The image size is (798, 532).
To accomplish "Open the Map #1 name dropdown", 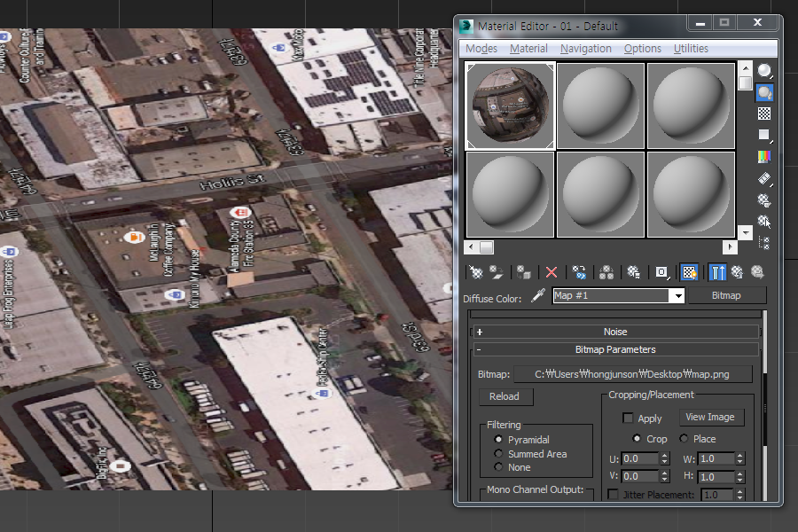I will click(x=678, y=296).
